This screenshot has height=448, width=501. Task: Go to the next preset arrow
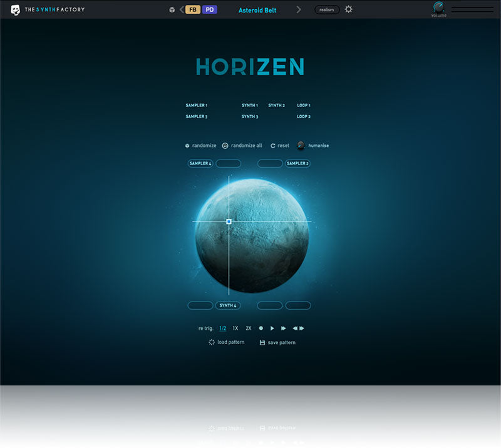pos(299,9)
